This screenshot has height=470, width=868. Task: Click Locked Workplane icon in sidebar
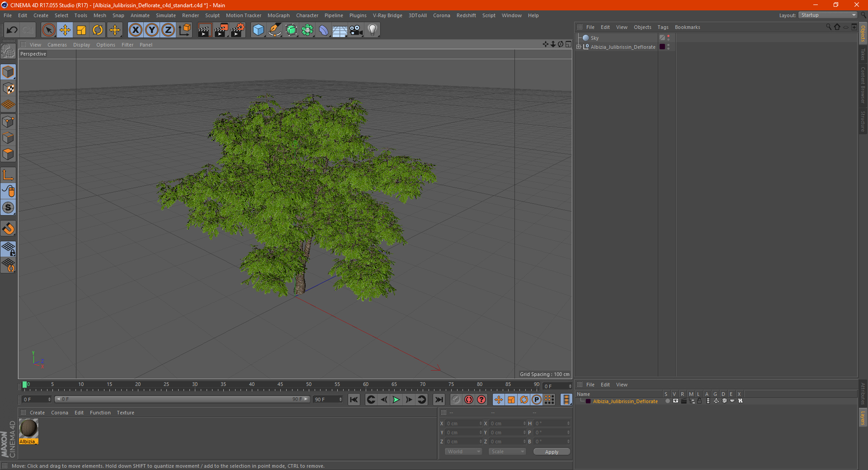9,249
